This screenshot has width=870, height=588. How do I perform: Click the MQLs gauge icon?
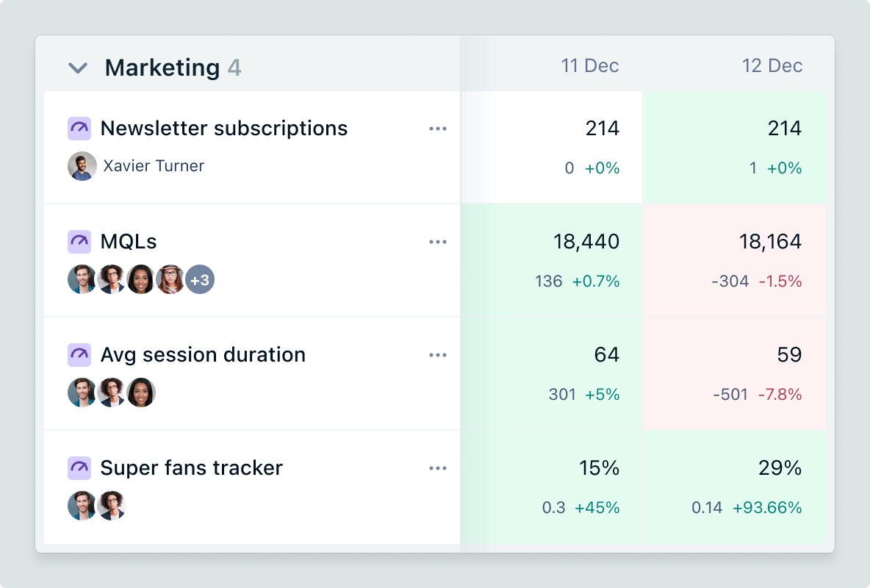[x=79, y=242]
